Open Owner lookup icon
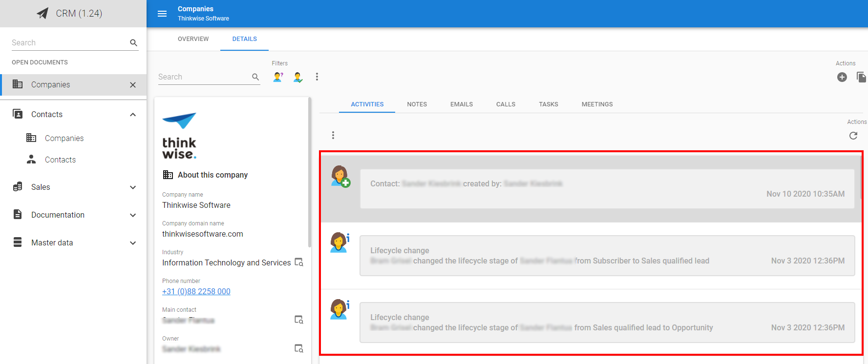Image resolution: width=868 pixels, height=364 pixels. coord(299,348)
